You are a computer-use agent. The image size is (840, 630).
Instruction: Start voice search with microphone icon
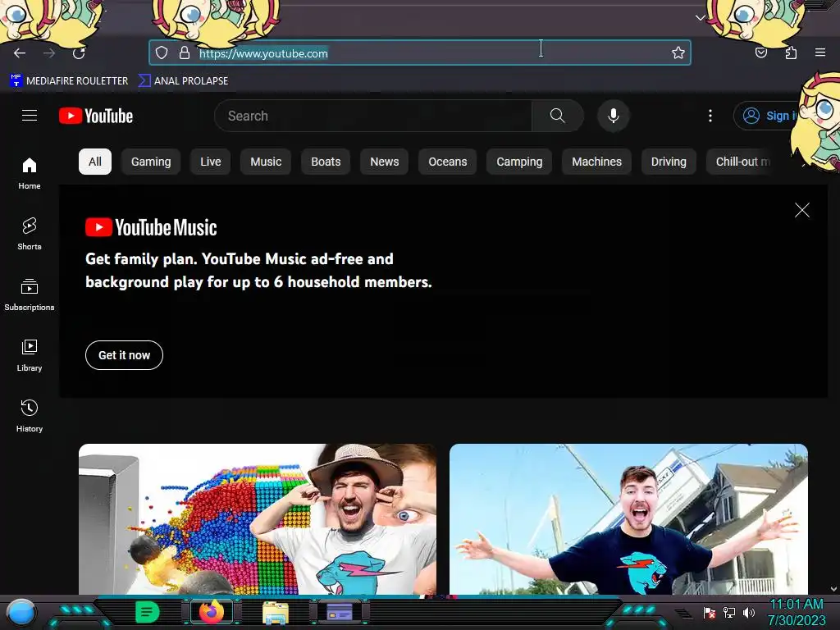[x=614, y=116]
